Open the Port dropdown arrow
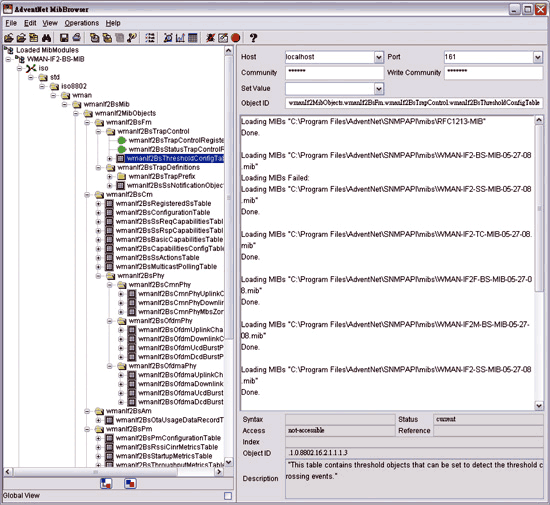 point(538,57)
